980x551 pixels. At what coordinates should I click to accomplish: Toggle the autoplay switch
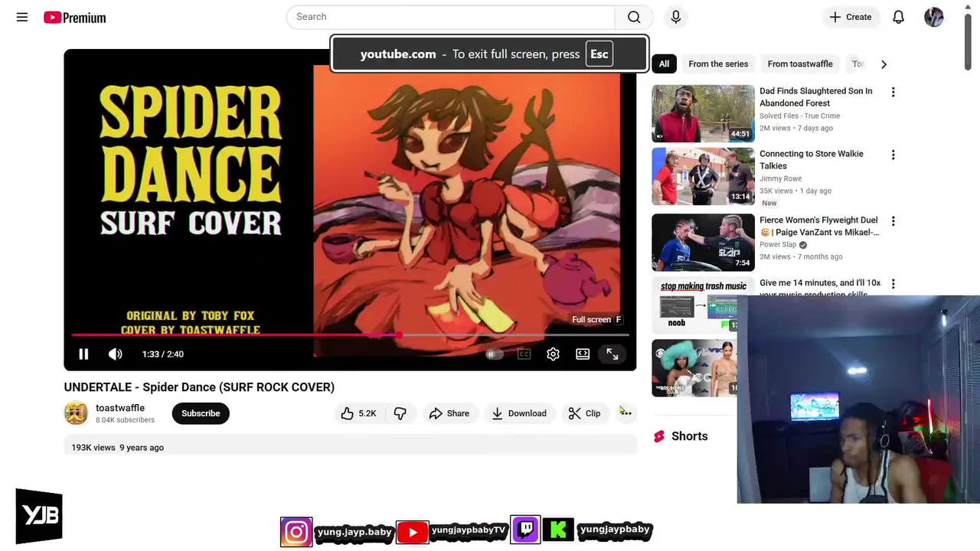point(494,354)
